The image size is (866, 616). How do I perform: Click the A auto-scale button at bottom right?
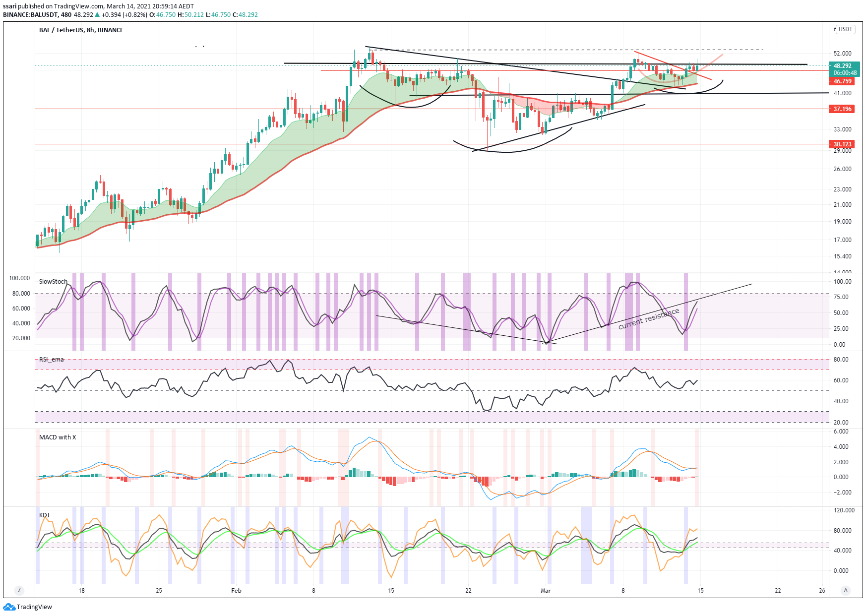pos(846,590)
